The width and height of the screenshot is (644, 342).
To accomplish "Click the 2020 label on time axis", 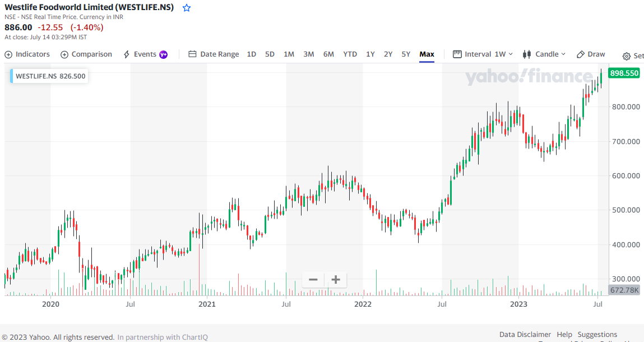I will 50,304.
